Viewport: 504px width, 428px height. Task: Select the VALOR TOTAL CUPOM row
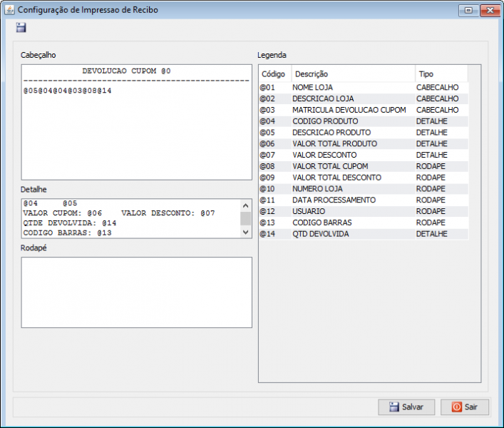[x=364, y=166]
